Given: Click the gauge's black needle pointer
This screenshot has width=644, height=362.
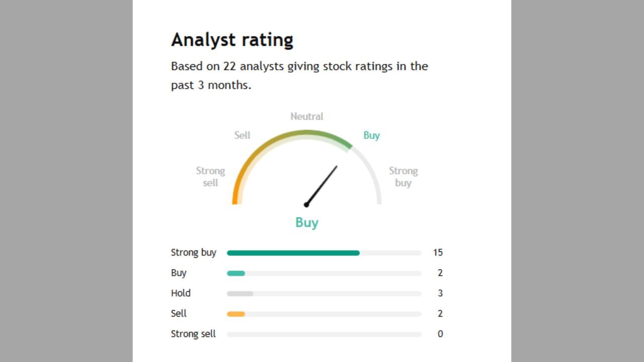Looking at the screenshot, I should [x=321, y=185].
